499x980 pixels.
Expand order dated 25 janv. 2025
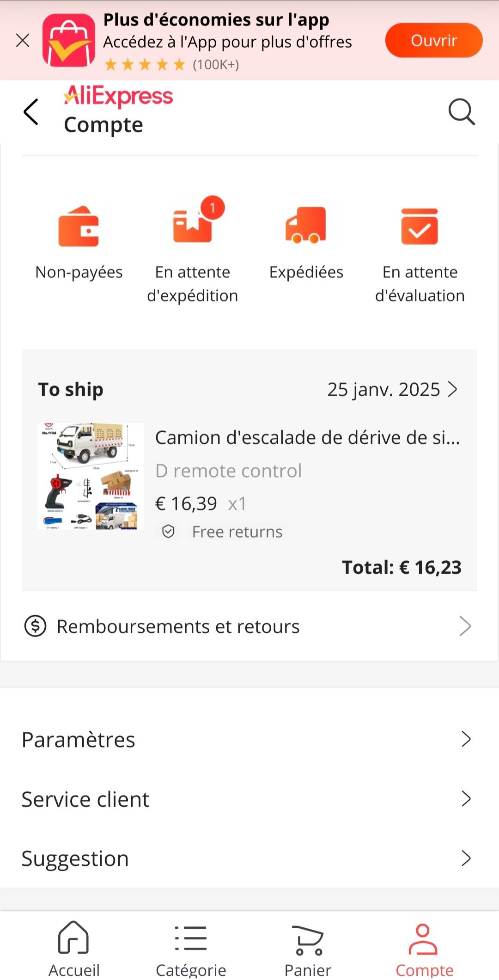pyautogui.click(x=392, y=390)
